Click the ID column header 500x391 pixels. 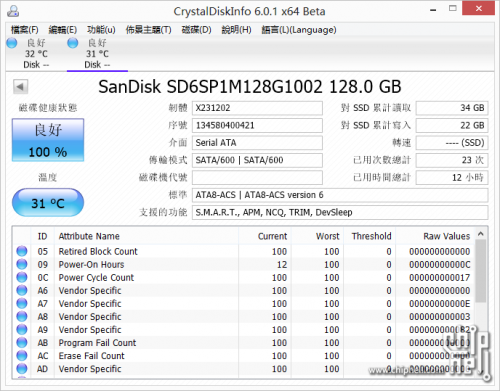click(42, 236)
